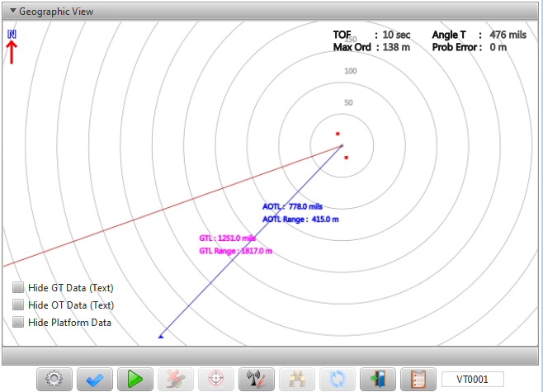This screenshot has height=392, width=543.
Task: Enable Hide GT Data (Text) checkbox
Action: pos(18,287)
